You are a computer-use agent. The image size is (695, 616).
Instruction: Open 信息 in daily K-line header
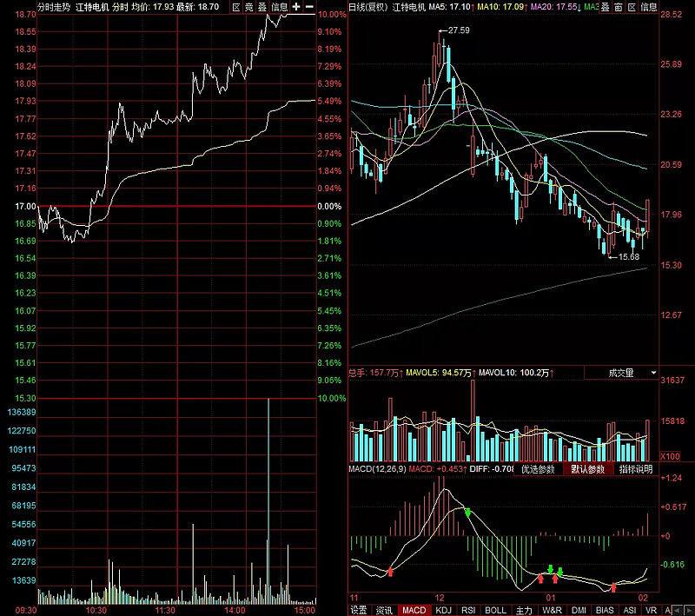pos(648,7)
